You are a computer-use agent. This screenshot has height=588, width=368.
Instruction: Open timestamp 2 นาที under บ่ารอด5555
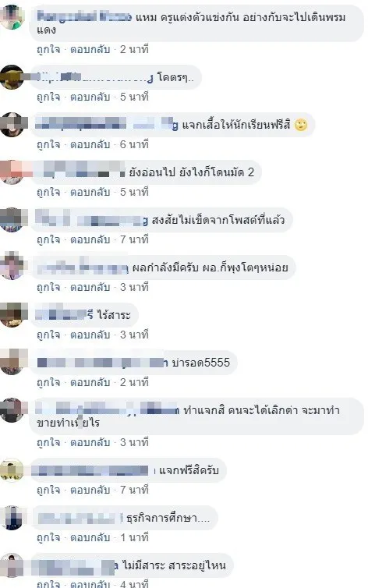pos(134,382)
